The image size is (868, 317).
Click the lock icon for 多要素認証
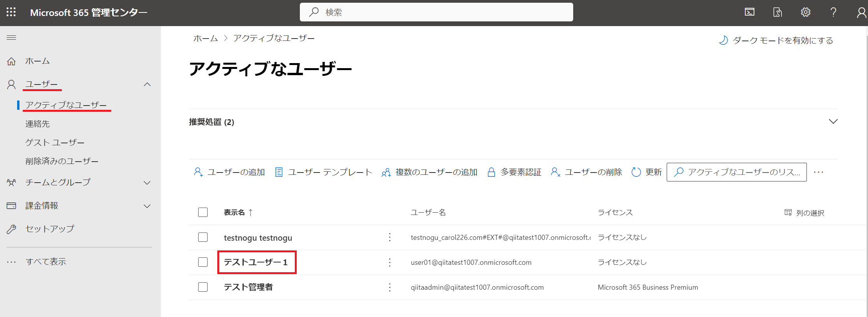coord(491,172)
